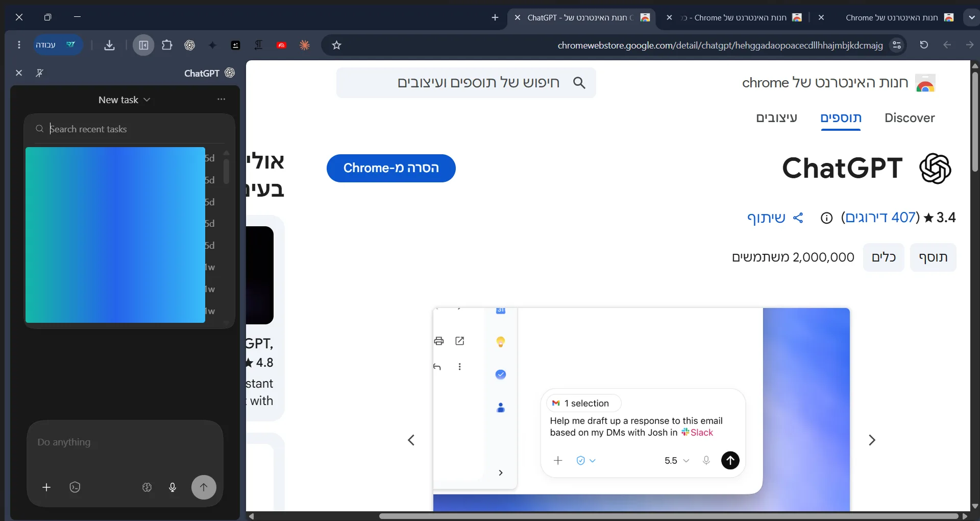Click the black plus-sparkle extension icon

[x=236, y=45]
